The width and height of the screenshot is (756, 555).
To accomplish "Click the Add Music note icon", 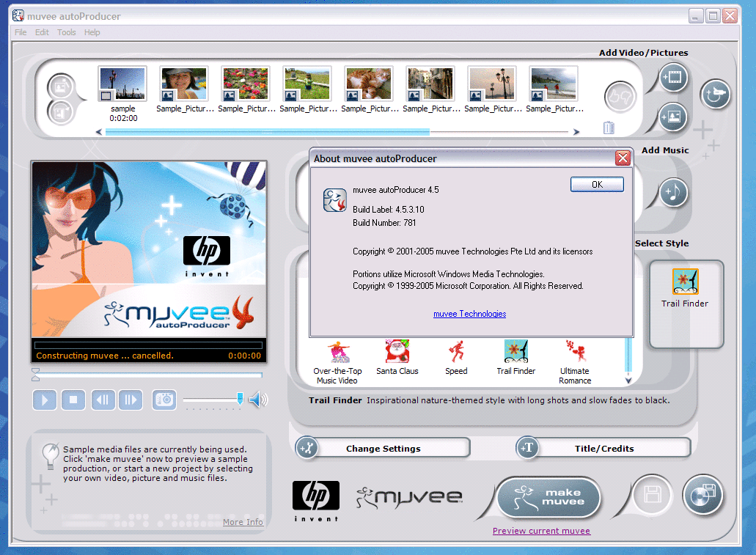I will pyautogui.click(x=673, y=192).
